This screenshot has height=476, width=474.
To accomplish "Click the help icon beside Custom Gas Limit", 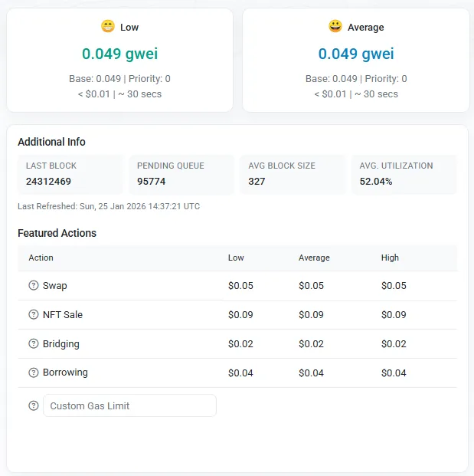I will pos(34,405).
